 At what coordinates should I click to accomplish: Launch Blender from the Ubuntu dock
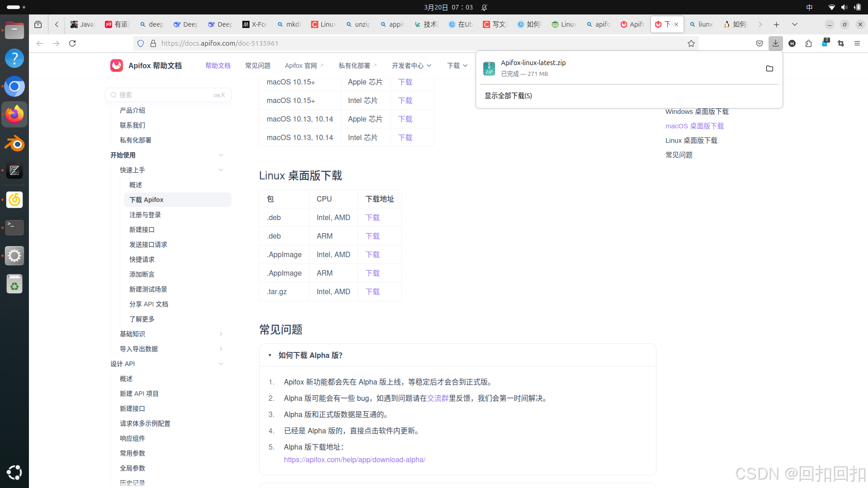point(14,144)
